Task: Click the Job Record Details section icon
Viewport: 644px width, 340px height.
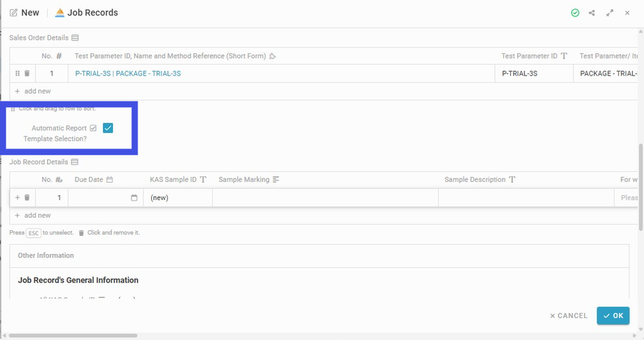Action: tap(75, 162)
